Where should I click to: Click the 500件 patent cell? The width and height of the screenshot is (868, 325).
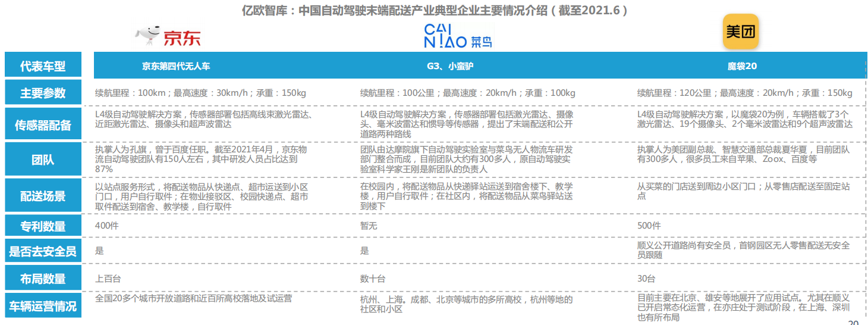(x=649, y=226)
